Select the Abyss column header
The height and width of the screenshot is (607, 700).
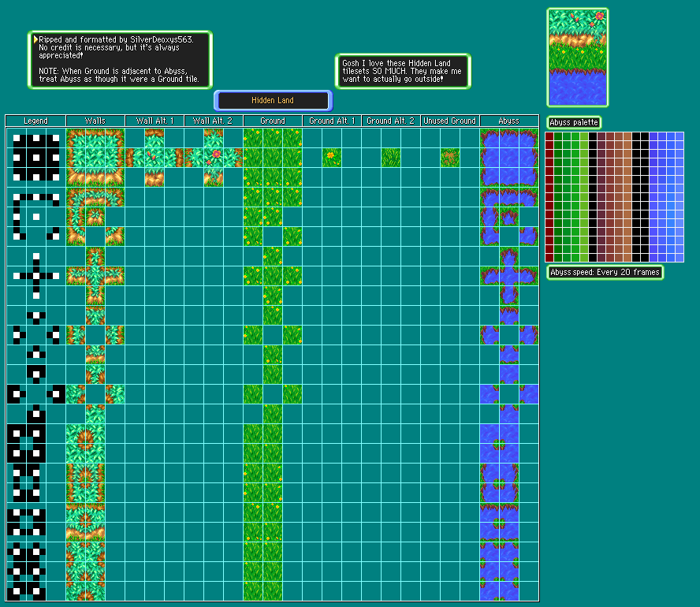pyautogui.click(x=509, y=121)
